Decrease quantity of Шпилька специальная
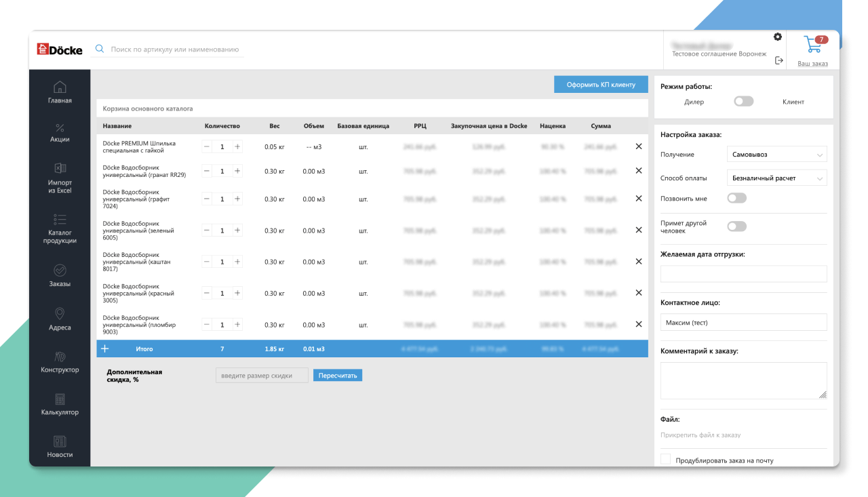868x497 pixels. pos(208,146)
